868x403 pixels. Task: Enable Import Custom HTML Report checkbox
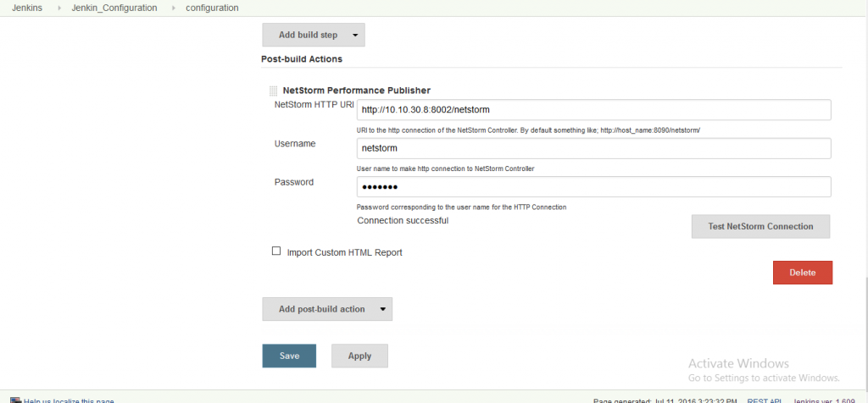coord(276,251)
